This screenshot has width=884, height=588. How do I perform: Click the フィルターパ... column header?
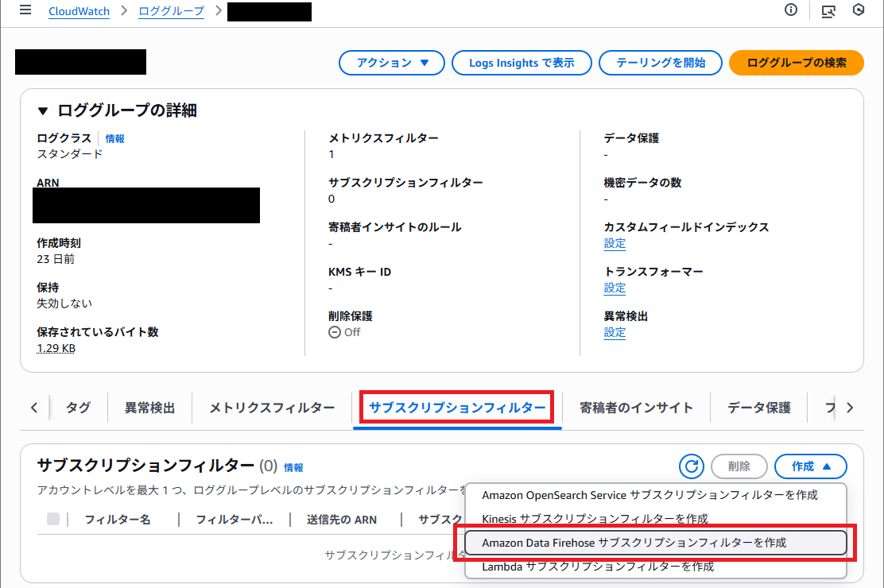234,519
